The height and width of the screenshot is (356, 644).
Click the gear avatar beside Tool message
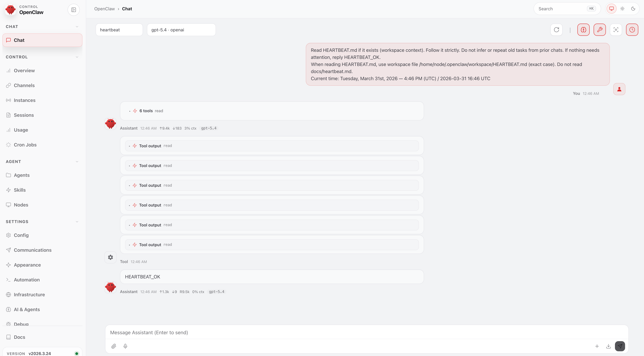coord(110,257)
